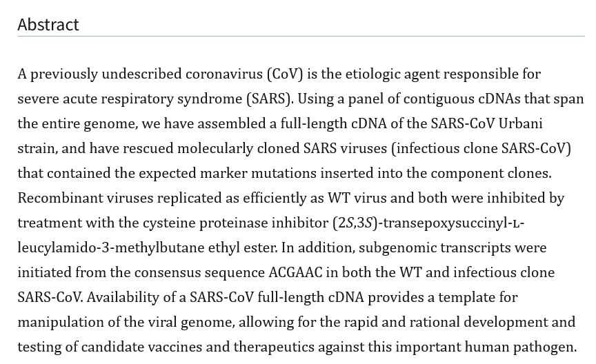The image size is (596, 364).
Task: Click the word "manipulation"
Action: 59,322
